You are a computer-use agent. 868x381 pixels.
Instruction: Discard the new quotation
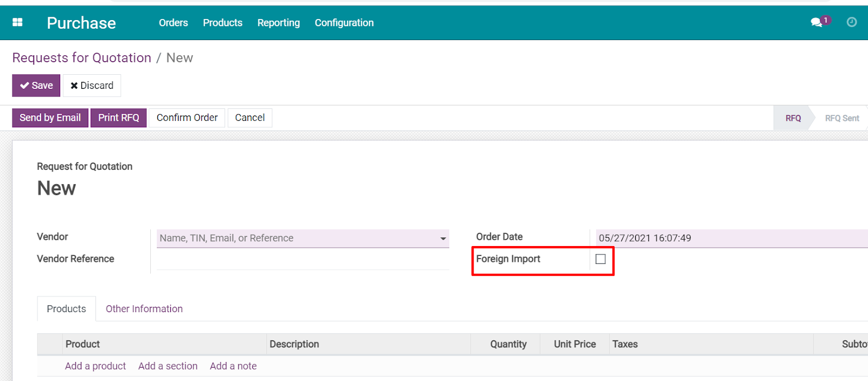coord(92,86)
